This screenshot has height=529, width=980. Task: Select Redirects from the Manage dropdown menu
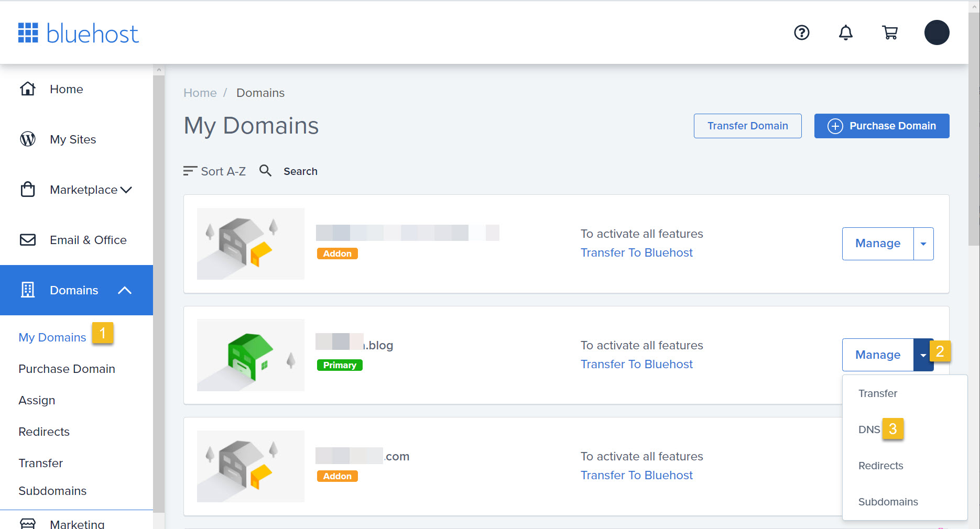click(x=881, y=466)
